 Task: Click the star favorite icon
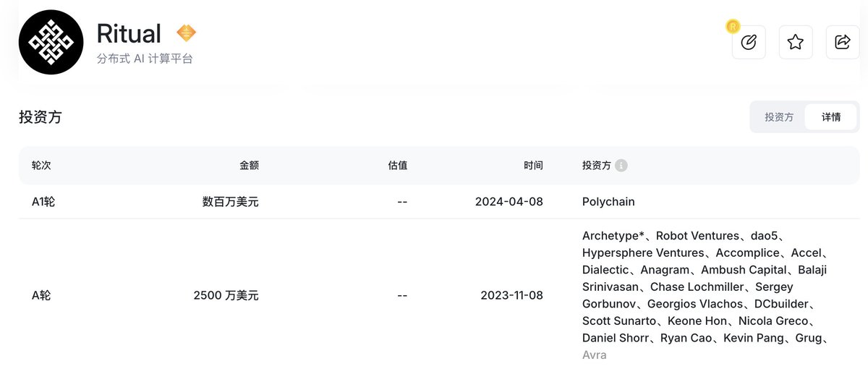[796, 42]
